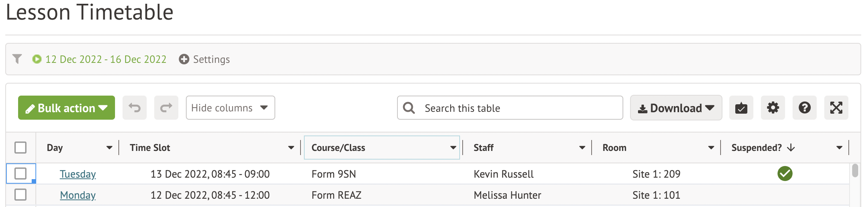This screenshot has height=207, width=868.
Task: Check the Tuesday Form 9SN row
Action: pos(20,174)
